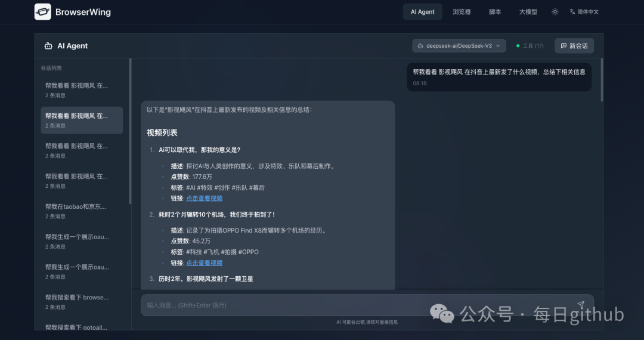
Task: Click the 点赞数: 177.6万 text
Action: point(191,177)
